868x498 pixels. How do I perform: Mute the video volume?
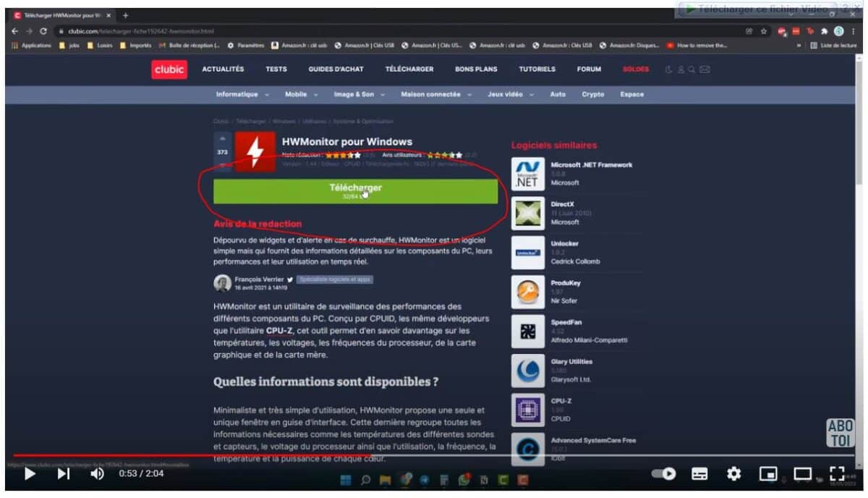point(97,473)
